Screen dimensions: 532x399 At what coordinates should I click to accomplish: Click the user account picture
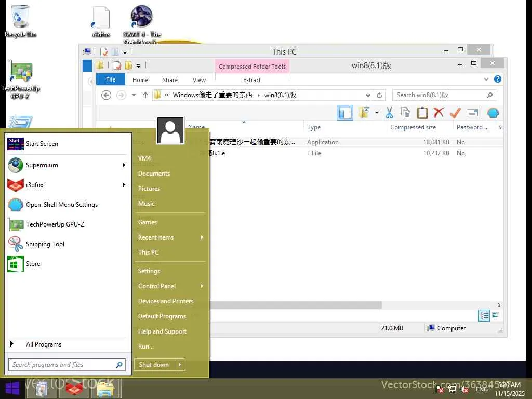170,130
